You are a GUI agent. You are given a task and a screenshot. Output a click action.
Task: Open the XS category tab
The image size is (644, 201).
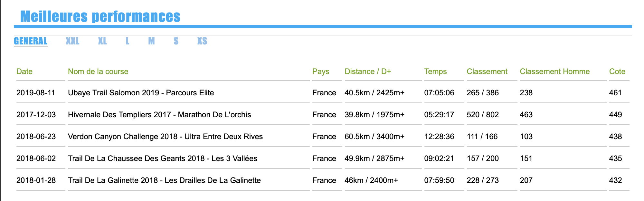click(x=202, y=41)
